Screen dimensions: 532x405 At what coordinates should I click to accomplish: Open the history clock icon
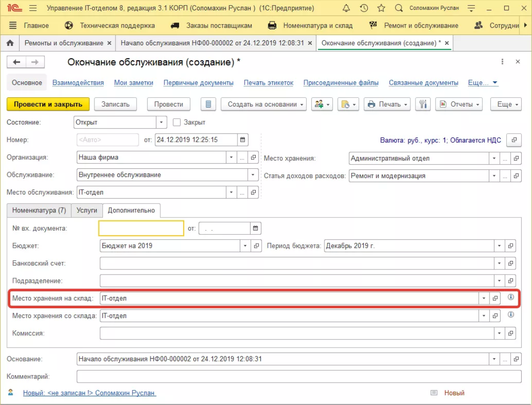(364, 8)
